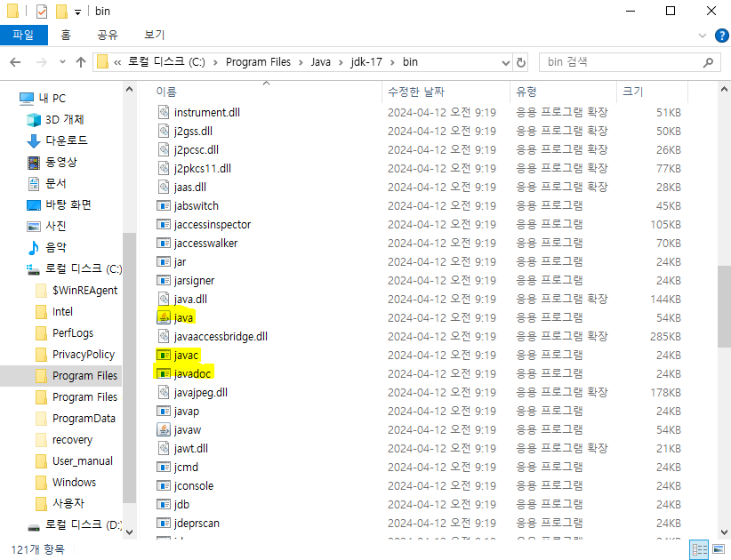
Task: Click the 바탕 화면 icon in sidebar
Action: point(34,205)
